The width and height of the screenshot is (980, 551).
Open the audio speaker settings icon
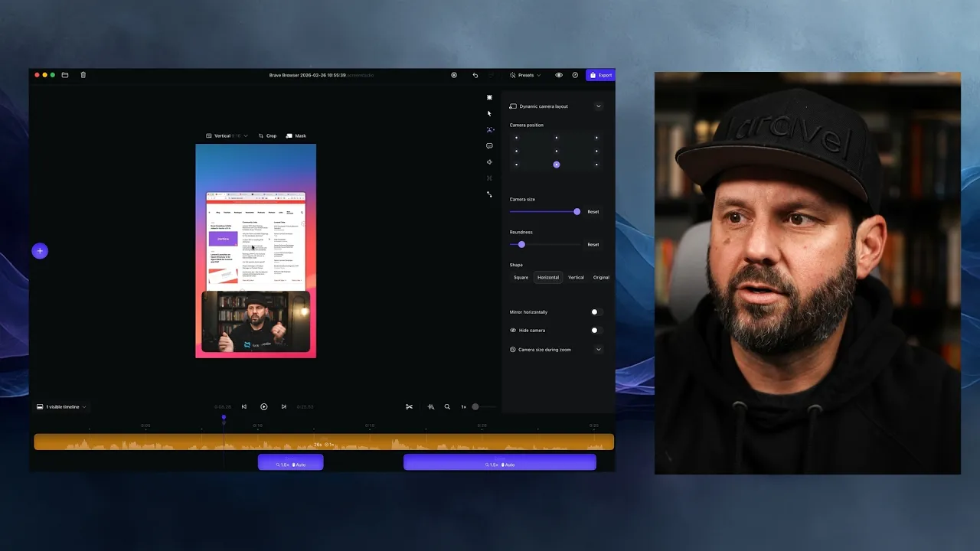tap(489, 162)
